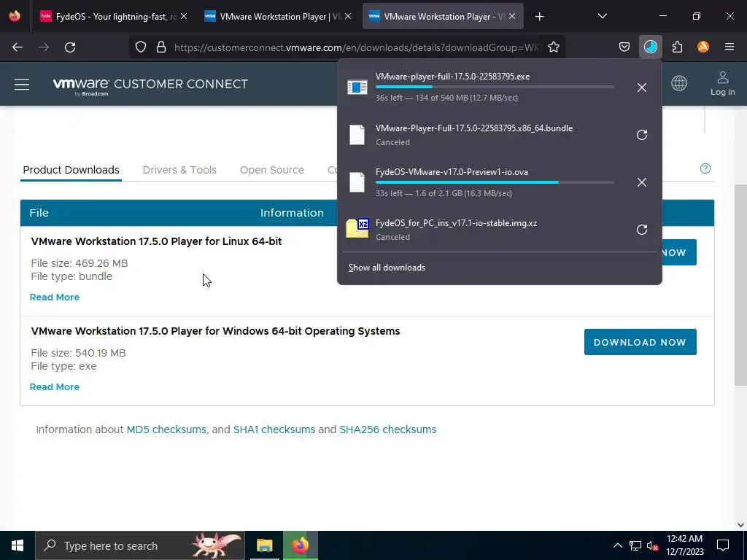Open the xz archive file icon

tap(357, 228)
